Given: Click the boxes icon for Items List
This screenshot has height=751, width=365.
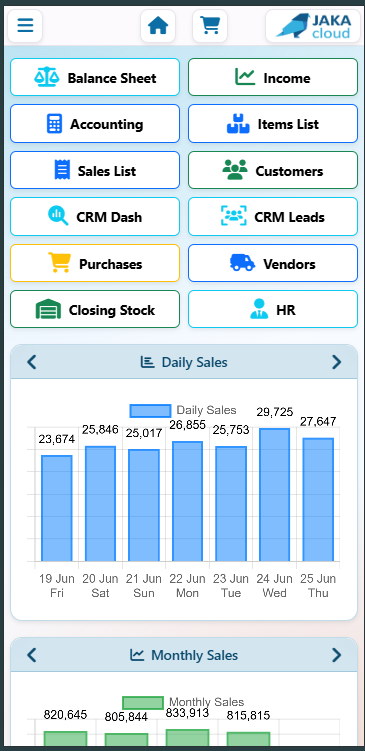Looking at the screenshot, I should point(238,124).
